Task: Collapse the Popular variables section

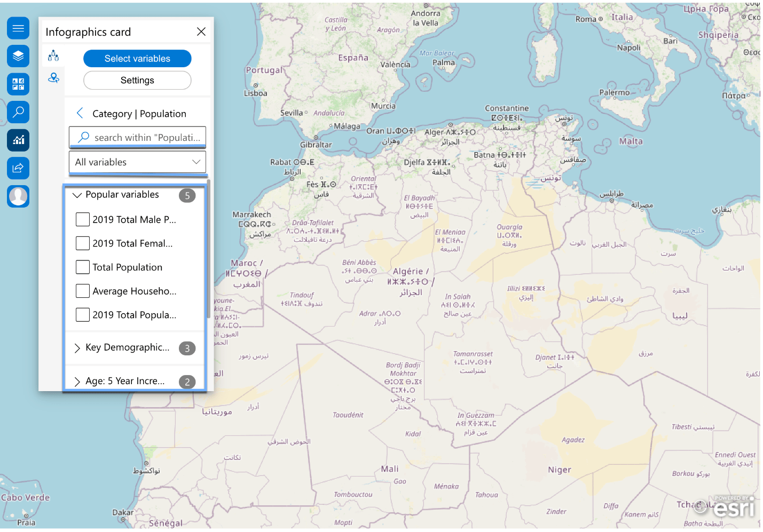Action: click(x=77, y=195)
